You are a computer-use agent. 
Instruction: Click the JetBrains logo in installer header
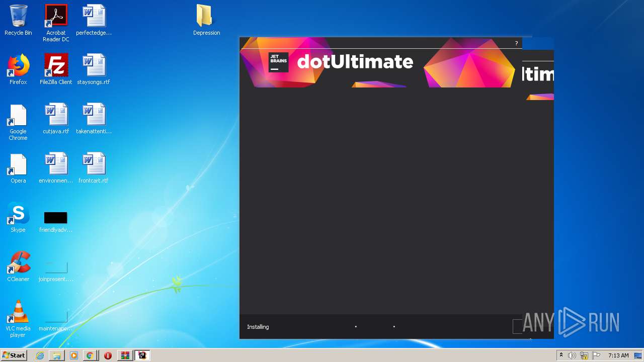[278, 62]
